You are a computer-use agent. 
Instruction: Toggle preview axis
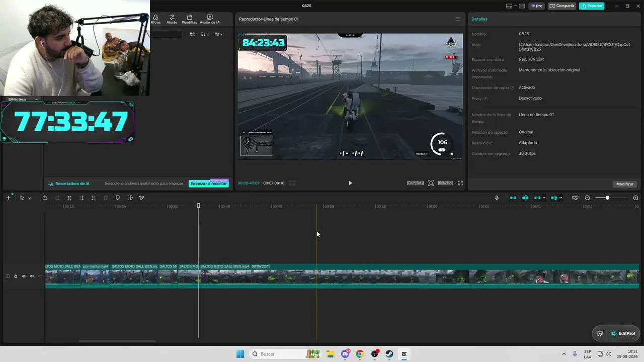tap(554, 198)
